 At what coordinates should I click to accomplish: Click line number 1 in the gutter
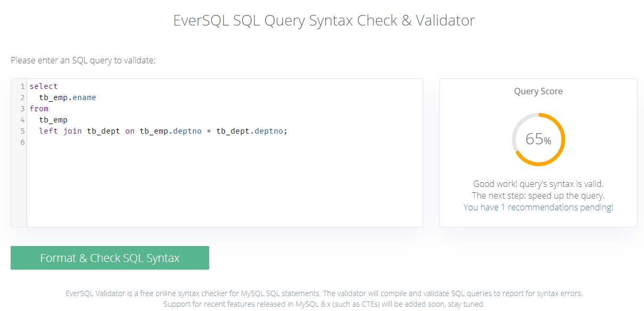(x=22, y=86)
